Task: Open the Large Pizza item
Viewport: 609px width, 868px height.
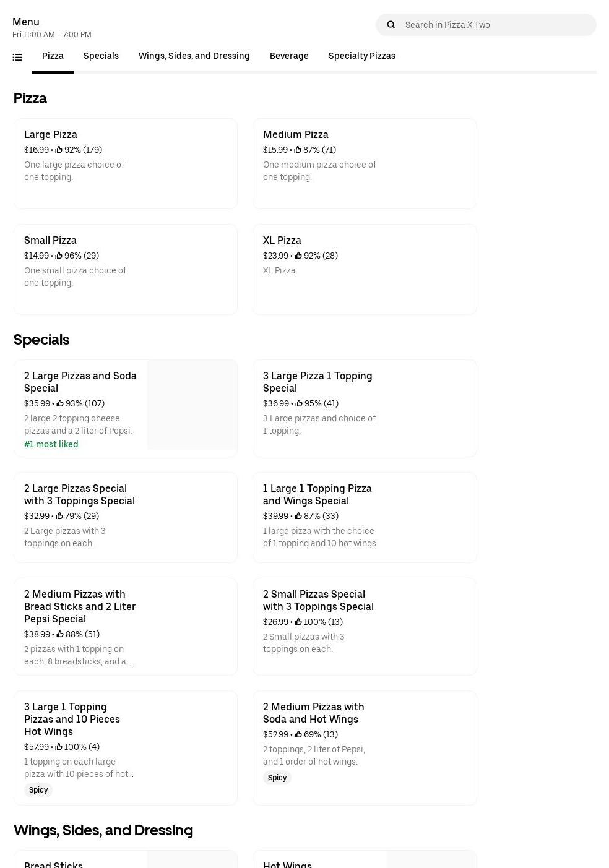Action: tap(125, 163)
